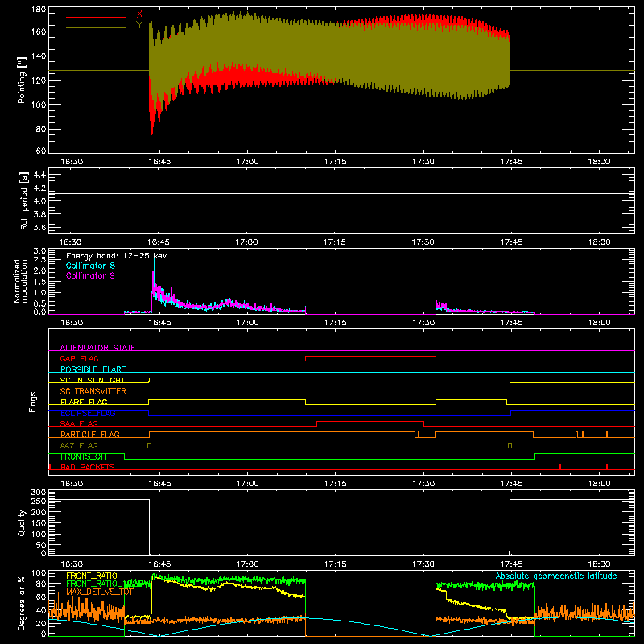
Task: Click 17:15 tick label under Pointing plot
Action: point(335,162)
